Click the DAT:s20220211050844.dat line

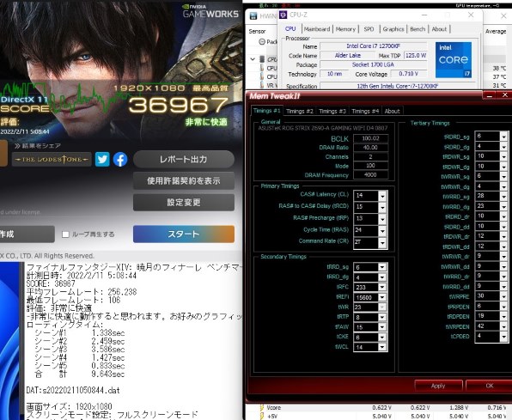(x=73, y=390)
